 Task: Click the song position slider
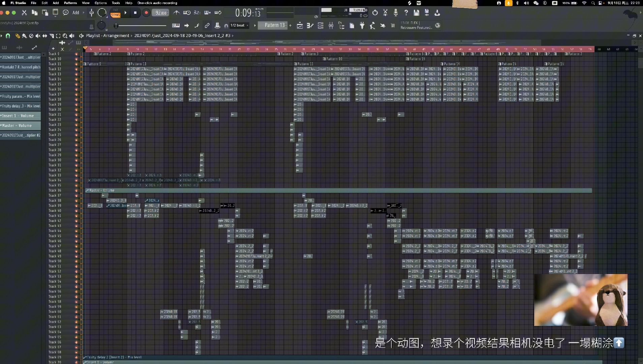click(141, 26)
